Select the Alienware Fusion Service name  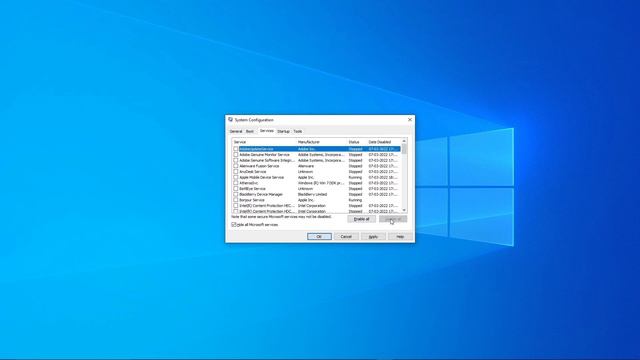tap(259, 166)
